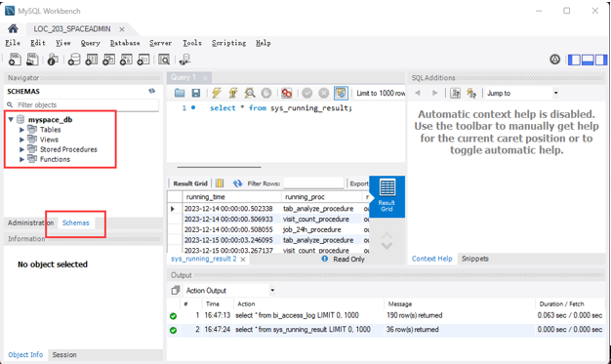Create a new function icon
The width and height of the screenshot is (611, 364).
(x=143, y=60)
